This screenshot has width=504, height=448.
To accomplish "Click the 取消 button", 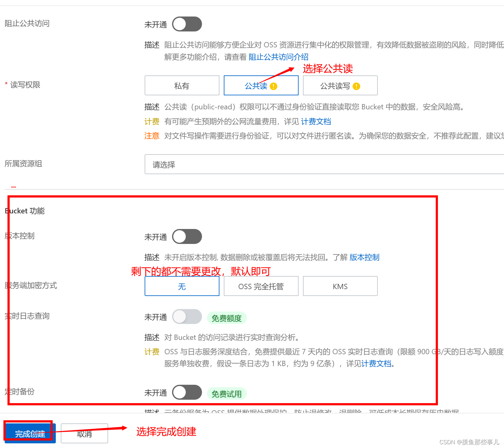I will tap(84, 433).
